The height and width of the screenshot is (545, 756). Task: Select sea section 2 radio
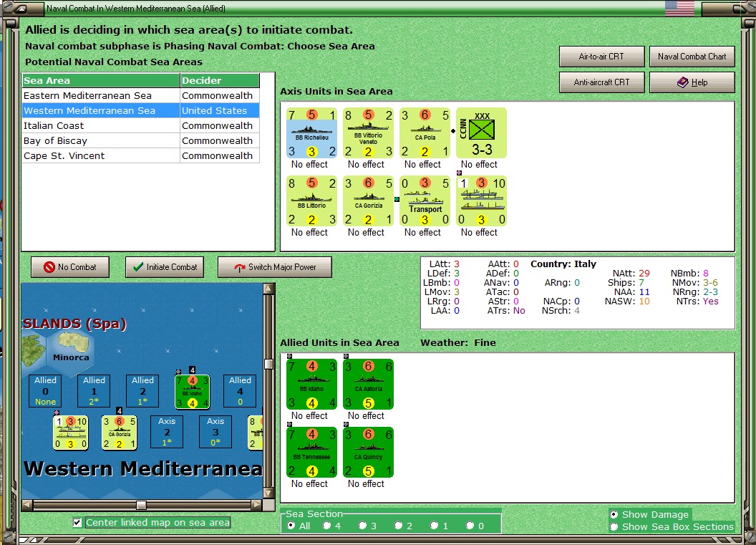(x=398, y=526)
